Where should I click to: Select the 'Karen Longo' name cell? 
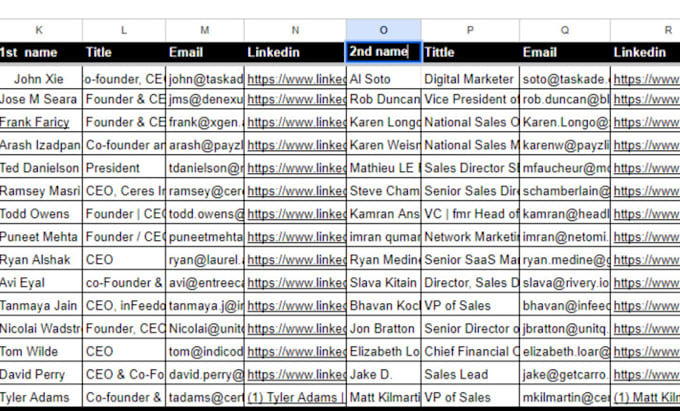click(383, 122)
